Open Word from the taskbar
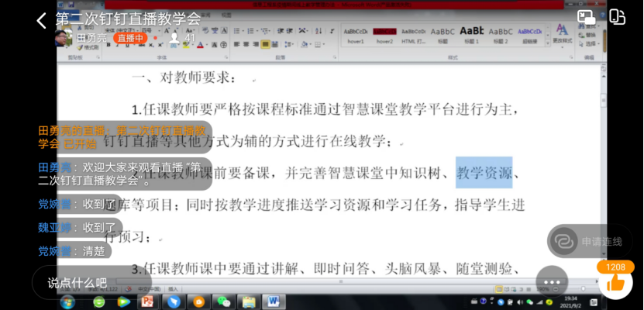This screenshot has width=644, height=310. 274,302
